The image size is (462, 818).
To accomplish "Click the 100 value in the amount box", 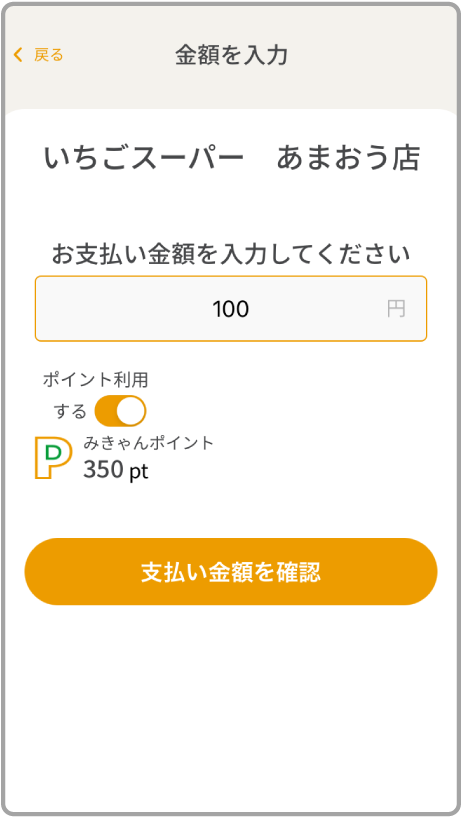I will pyautogui.click(x=231, y=309).
